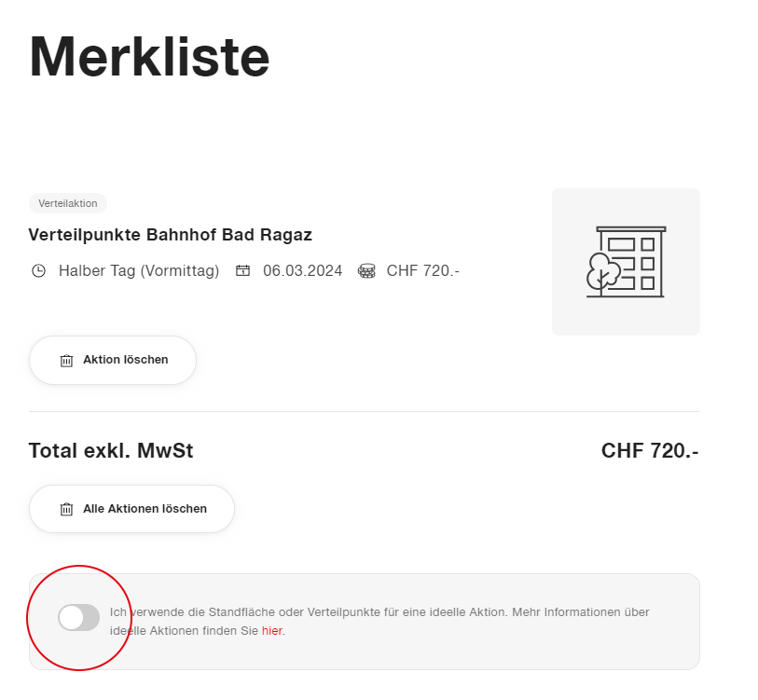This screenshot has width=758, height=700.
Task: Click the Merkliste page heading
Action: coord(149,57)
